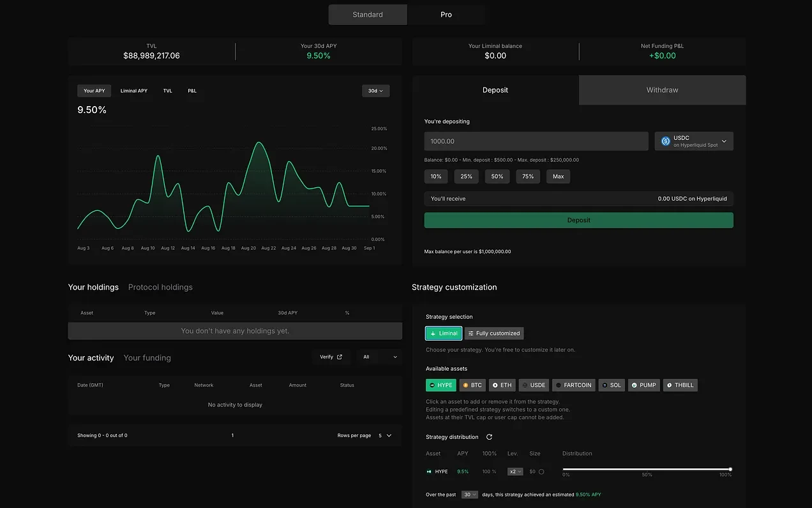Select the FARTCOIN asset
The image size is (812, 508).
(573, 385)
